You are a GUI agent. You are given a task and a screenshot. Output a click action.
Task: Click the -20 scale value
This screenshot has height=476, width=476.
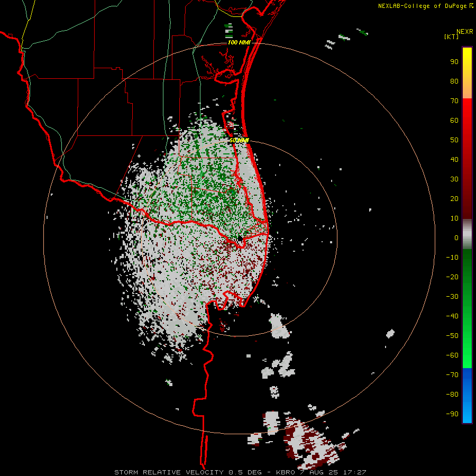tap(452, 277)
